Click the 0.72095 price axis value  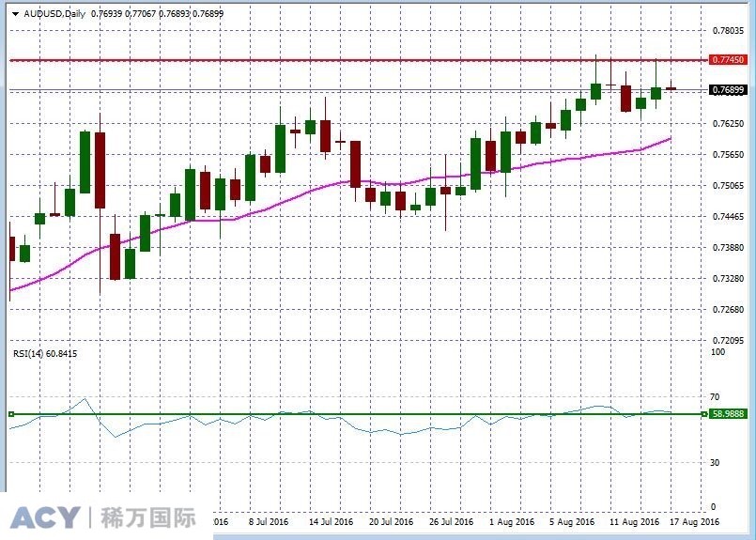point(728,340)
